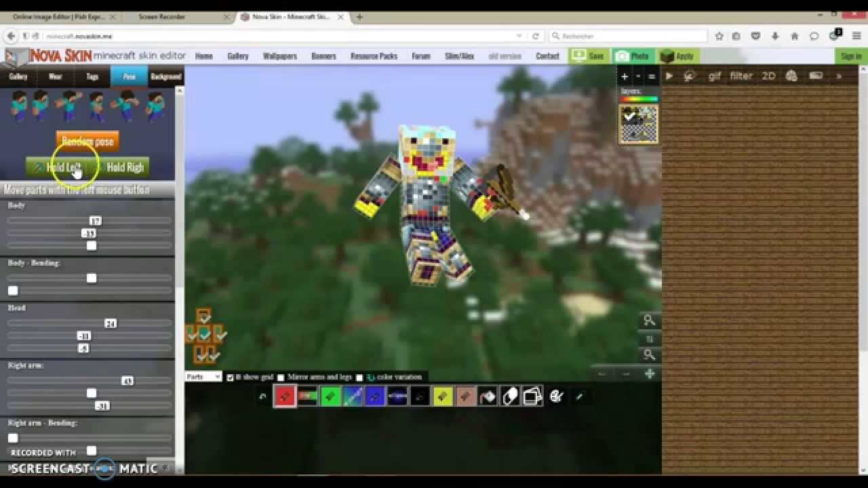Select the eraser tool
Screen dimensions: 868x488
[x=510, y=396]
